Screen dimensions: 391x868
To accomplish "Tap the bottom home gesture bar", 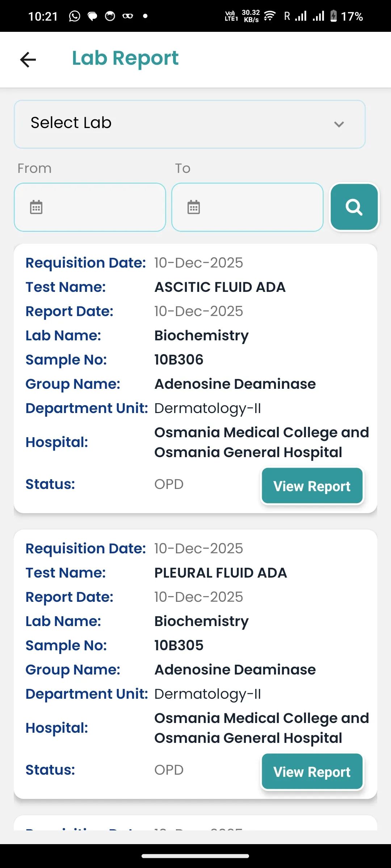I will (x=195, y=856).
